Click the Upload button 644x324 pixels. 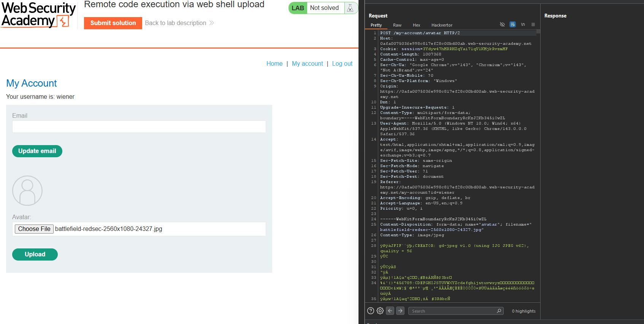pyautogui.click(x=35, y=254)
